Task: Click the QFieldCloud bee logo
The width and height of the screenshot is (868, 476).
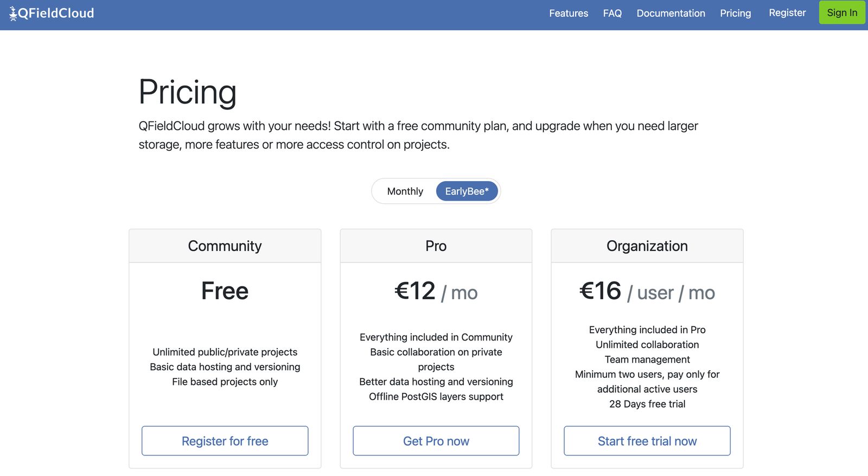Action: pyautogui.click(x=52, y=13)
